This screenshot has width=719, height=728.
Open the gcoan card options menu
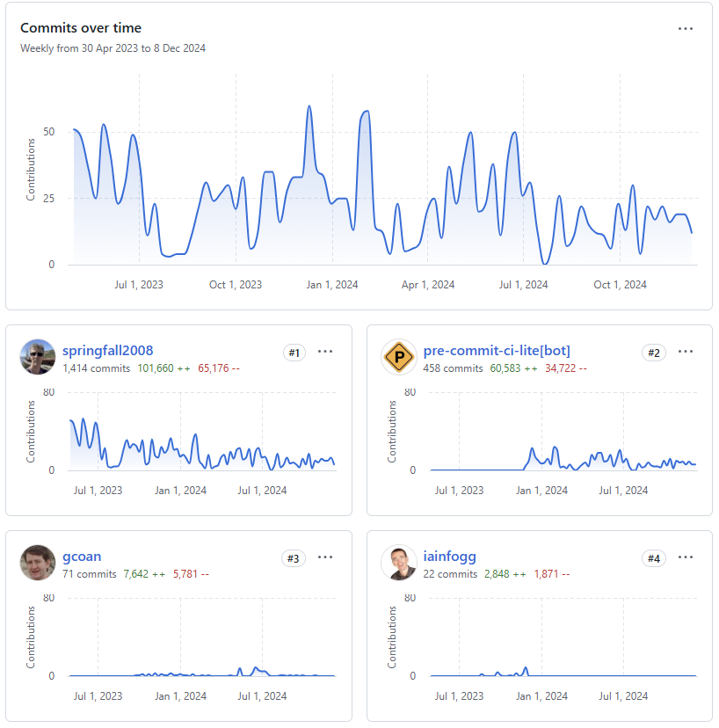click(325, 557)
